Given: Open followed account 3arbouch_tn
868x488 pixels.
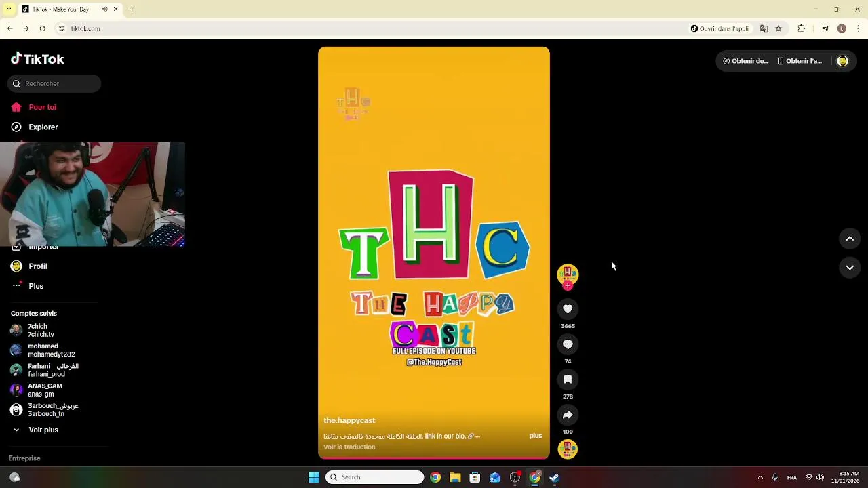Looking at the screenshot, I should point(44,410).
